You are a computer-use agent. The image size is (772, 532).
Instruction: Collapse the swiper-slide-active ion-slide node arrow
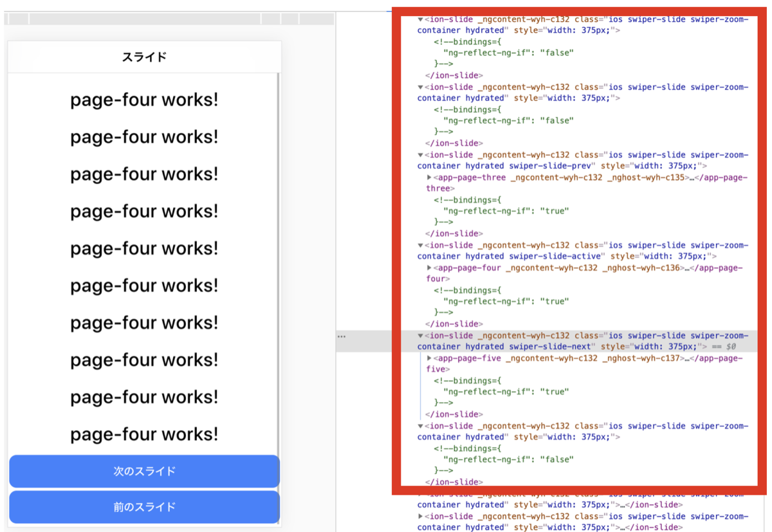tap(421, 245)
